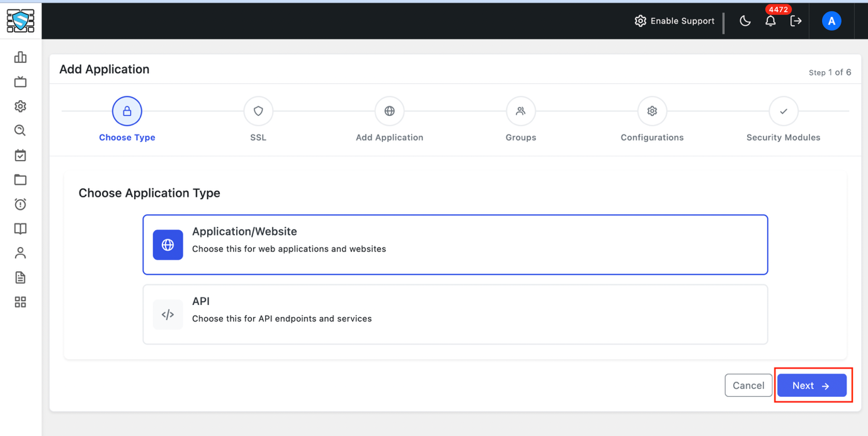Click the logout arrow icon in header
This screenshot has width=868, height=436.
[x=796, y=21]
